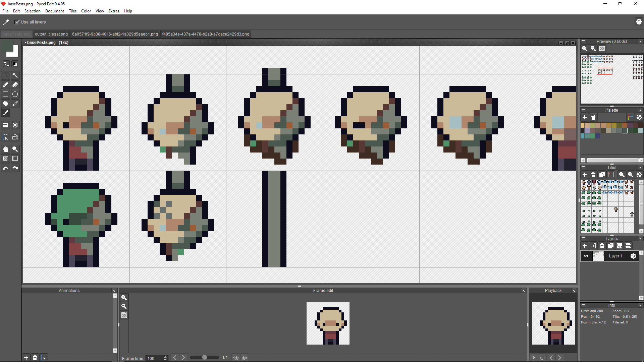Collapse the Palette panel

coord(583,110)
